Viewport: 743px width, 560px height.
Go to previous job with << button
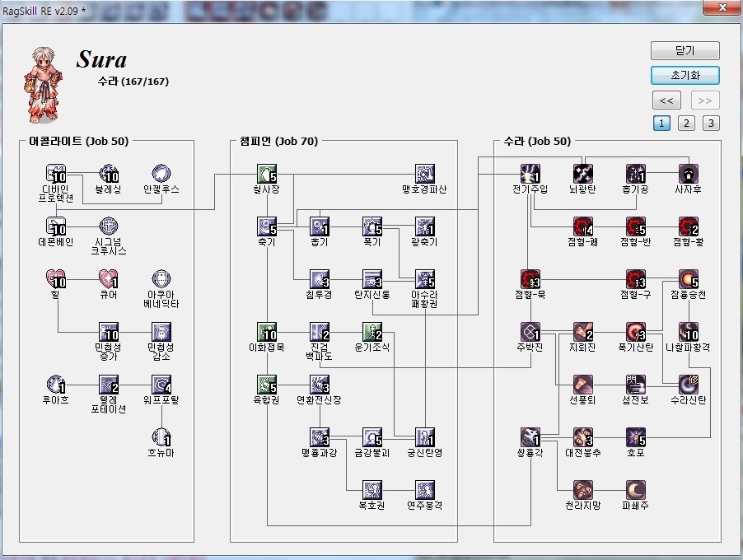(x=666, y=100)
